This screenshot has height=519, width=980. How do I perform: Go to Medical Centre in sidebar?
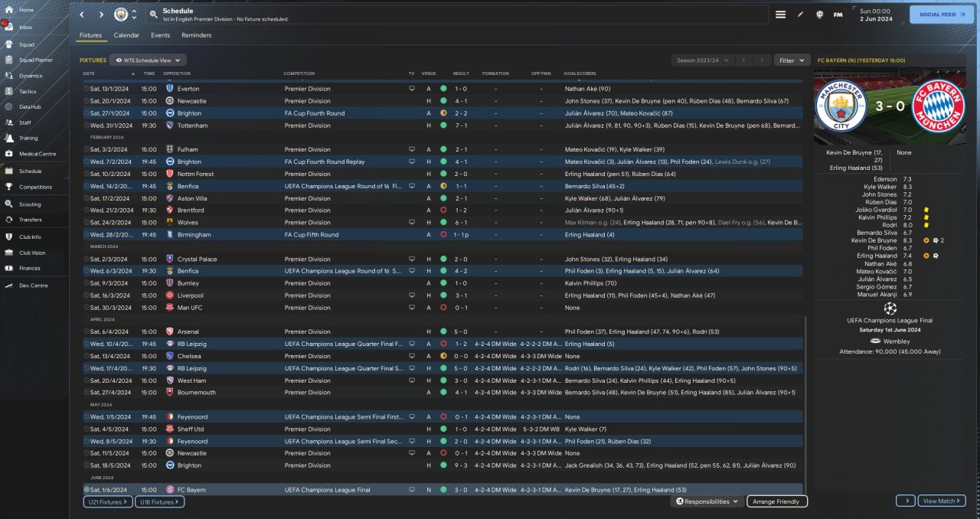click(x=9, y=154)
